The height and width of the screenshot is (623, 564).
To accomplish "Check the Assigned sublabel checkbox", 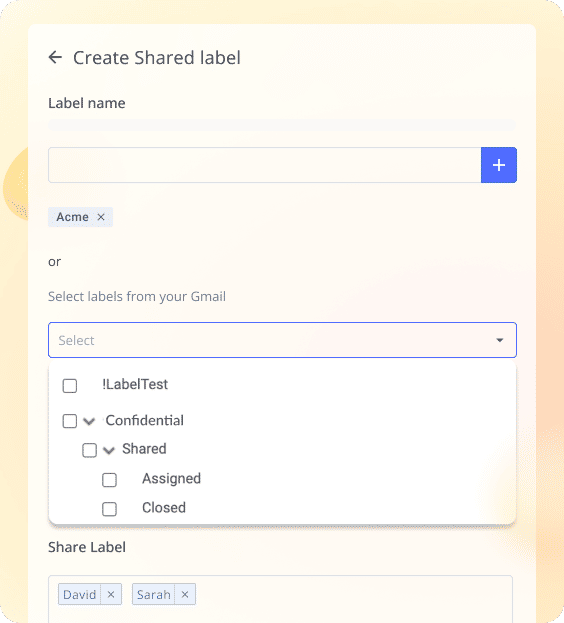I will [x=109, y=480].
